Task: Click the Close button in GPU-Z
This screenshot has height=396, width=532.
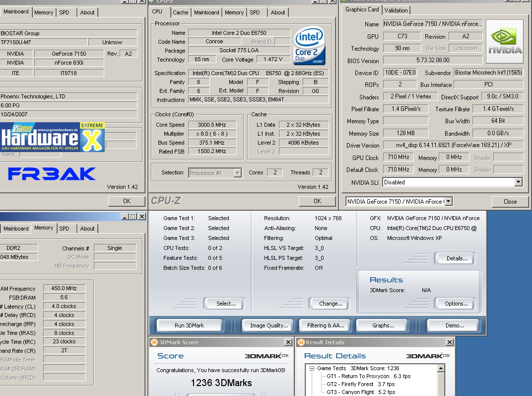Action: [x=510, y=202]
